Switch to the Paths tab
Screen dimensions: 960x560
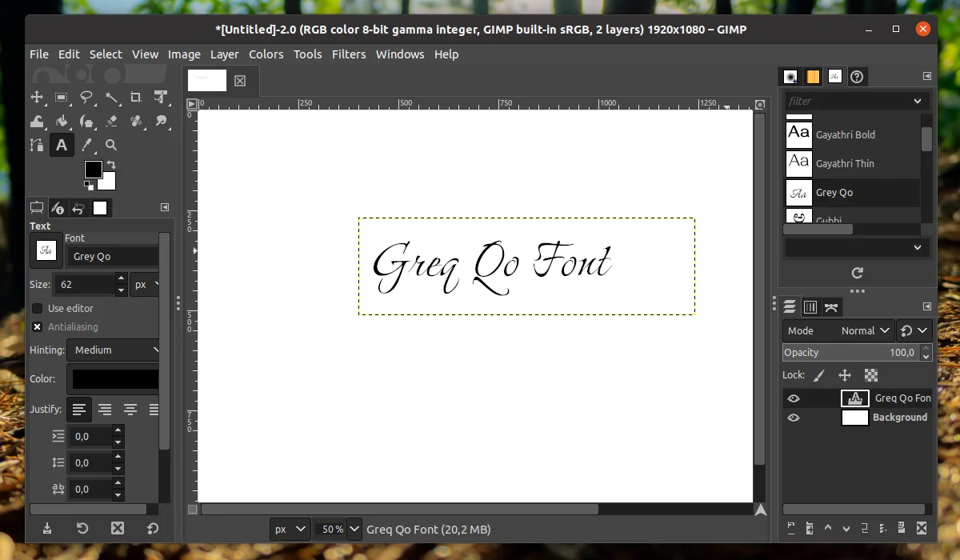tap(831, 307)
